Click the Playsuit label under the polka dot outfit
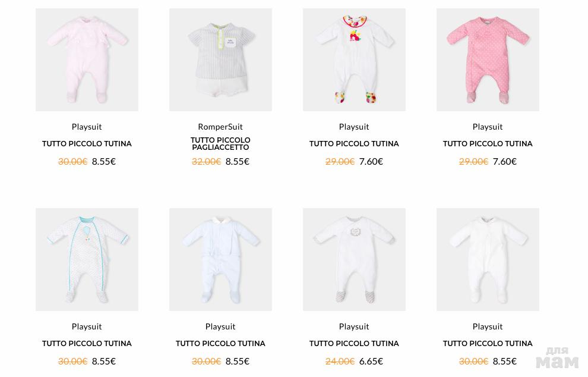This screenshot has width=588, height=377. click(x=488, y=127)
